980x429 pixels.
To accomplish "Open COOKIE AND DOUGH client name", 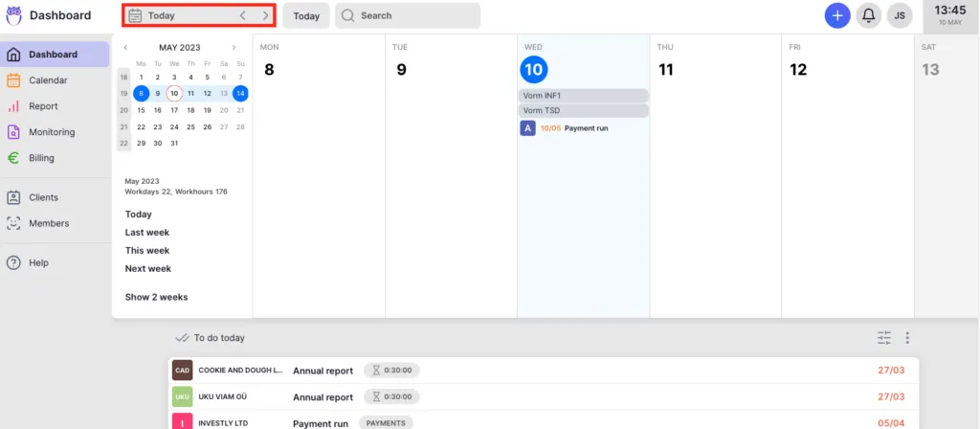I will coord(240,371).
